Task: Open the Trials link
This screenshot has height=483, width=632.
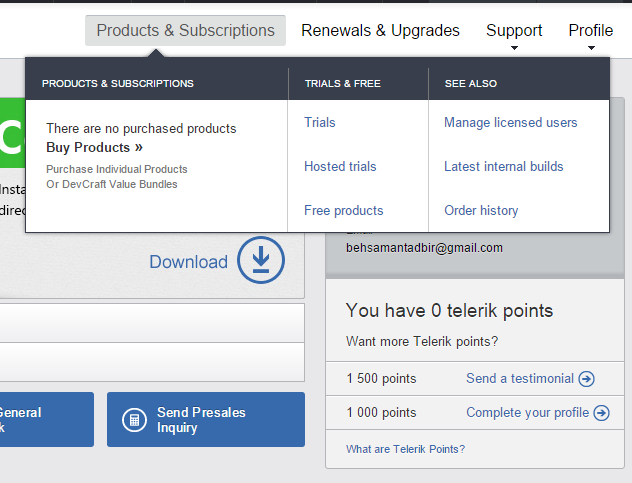Action: [x=320, y=122]
